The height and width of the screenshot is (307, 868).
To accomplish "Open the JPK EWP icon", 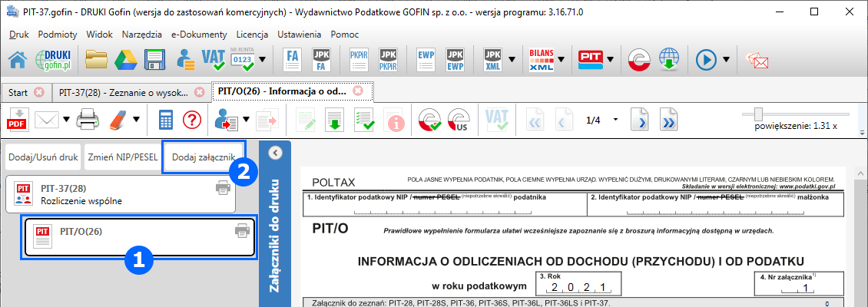I will click(455, 58).
